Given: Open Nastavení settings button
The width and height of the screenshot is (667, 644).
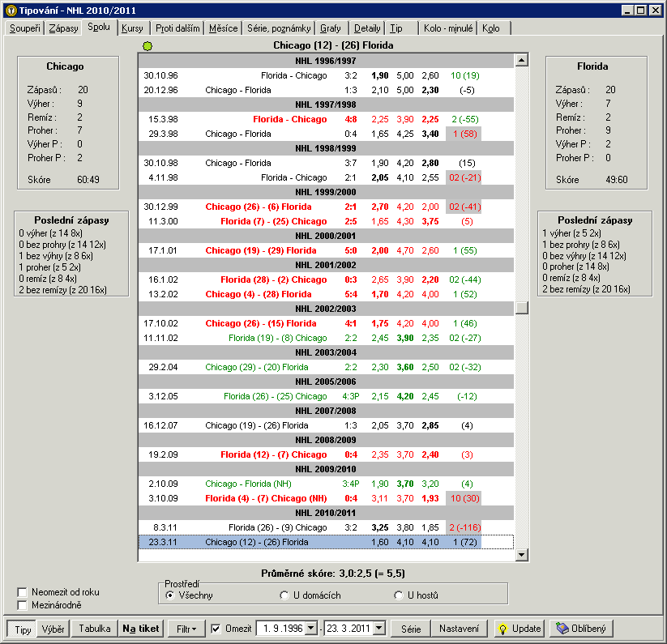Looking at the screenshot, I should [x=459, y=629].
